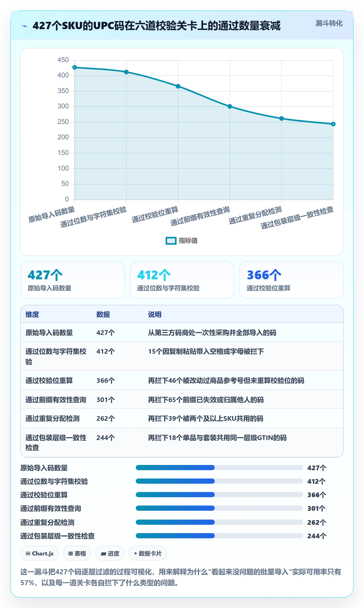Click the 数据卡片 tag chip
Image resolution: width=364 pixels, height=608 pixels.
[x=148, y=553]
